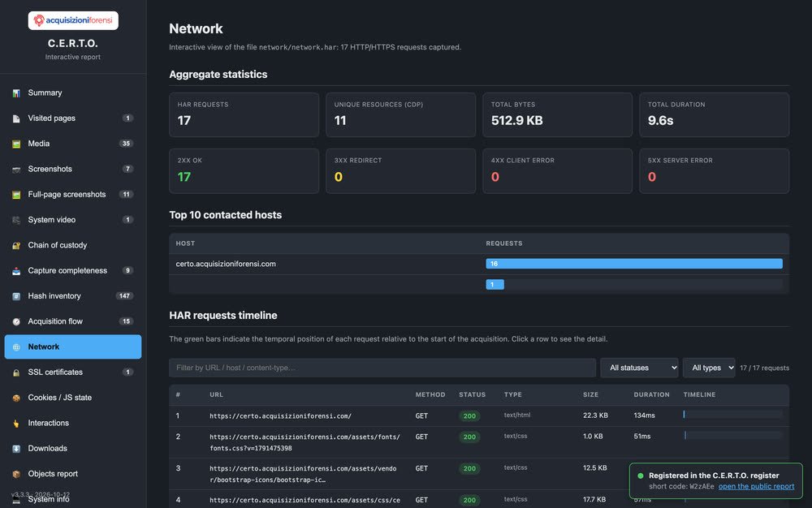Screen dimensions: 812x508
Task: Click the Acquisition flow clock icon
Action: [x=16, y=321]
